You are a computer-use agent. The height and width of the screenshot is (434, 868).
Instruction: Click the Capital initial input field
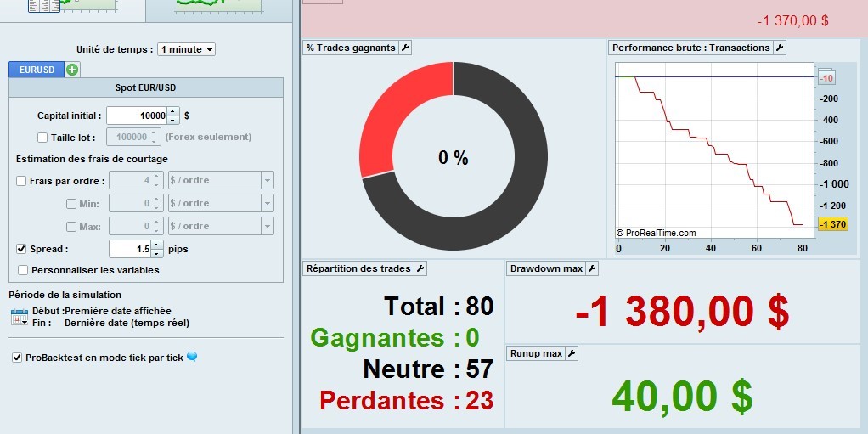click(138, 116)
